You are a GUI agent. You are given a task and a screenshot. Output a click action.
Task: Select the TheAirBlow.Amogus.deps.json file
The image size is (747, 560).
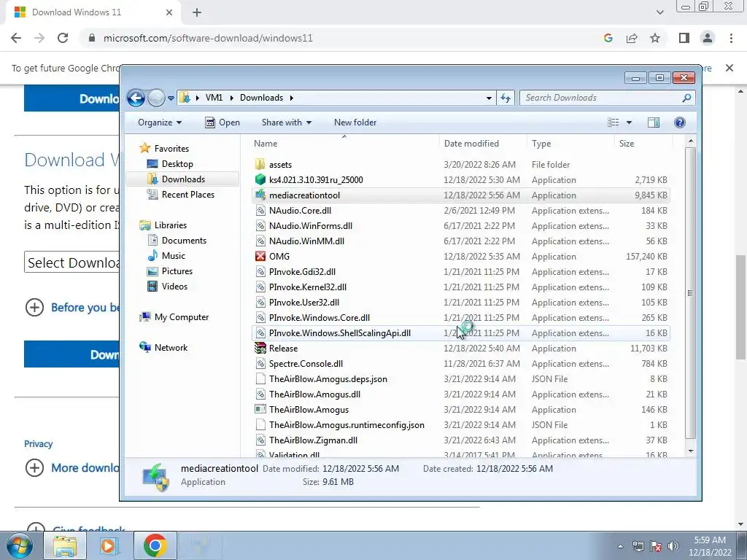(x=461, y=379)
